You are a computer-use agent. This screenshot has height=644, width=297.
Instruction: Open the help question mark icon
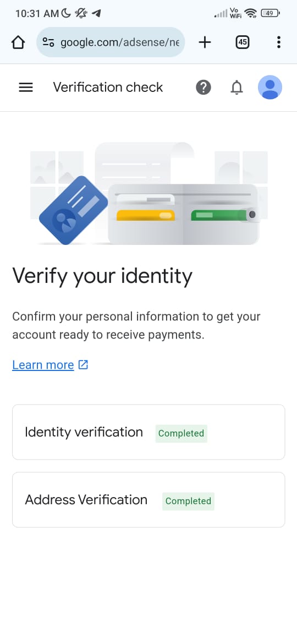click(203, 87)
